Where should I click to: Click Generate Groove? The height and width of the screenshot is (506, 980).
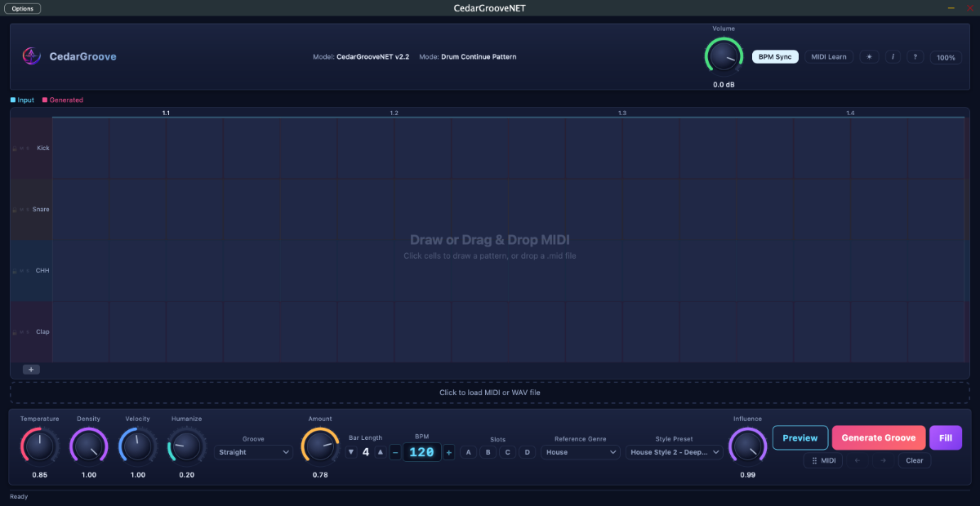coord(879,438)
